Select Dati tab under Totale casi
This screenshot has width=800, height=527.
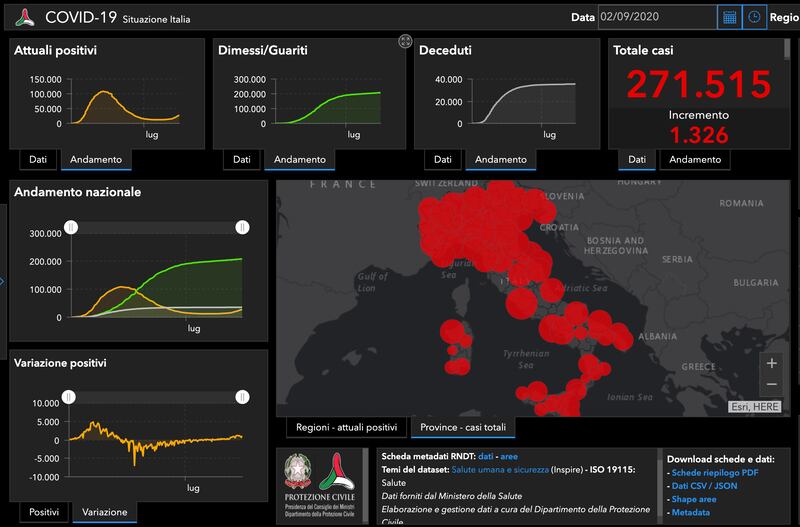[x=637, y=159]
